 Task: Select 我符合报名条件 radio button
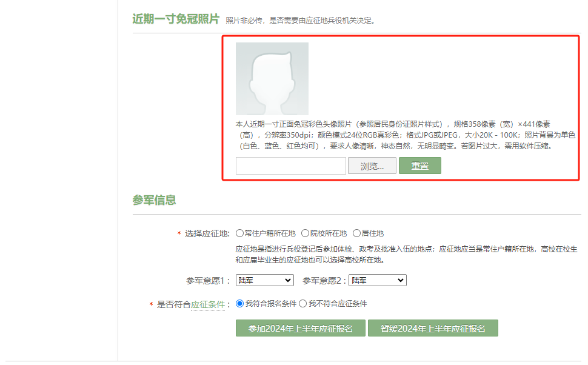240,304
